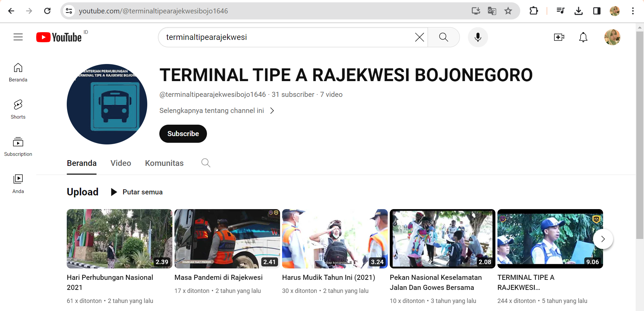Click the voice search microphone icon
This screenshot has height=311, width=644.
tap(478, 37)
